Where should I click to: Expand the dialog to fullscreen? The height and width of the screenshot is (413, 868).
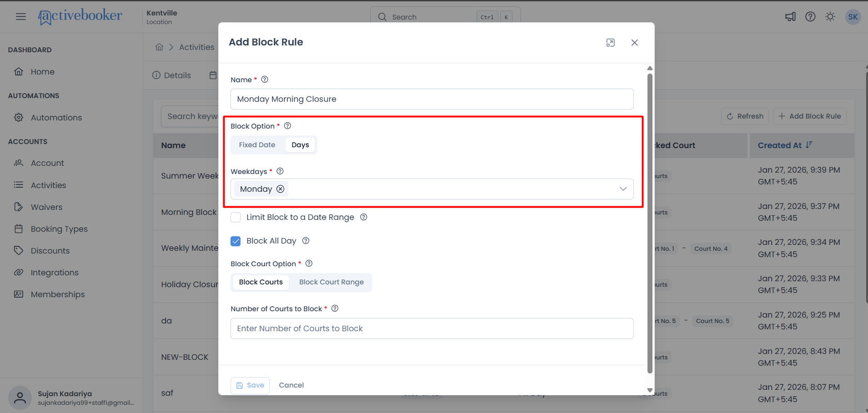pyautogui.click(x=611, y=42)
